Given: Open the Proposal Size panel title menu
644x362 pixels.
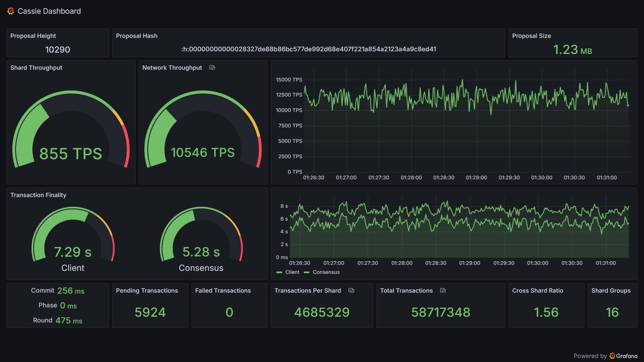Looking at the screenshot, I should click(x=531, y=36).
